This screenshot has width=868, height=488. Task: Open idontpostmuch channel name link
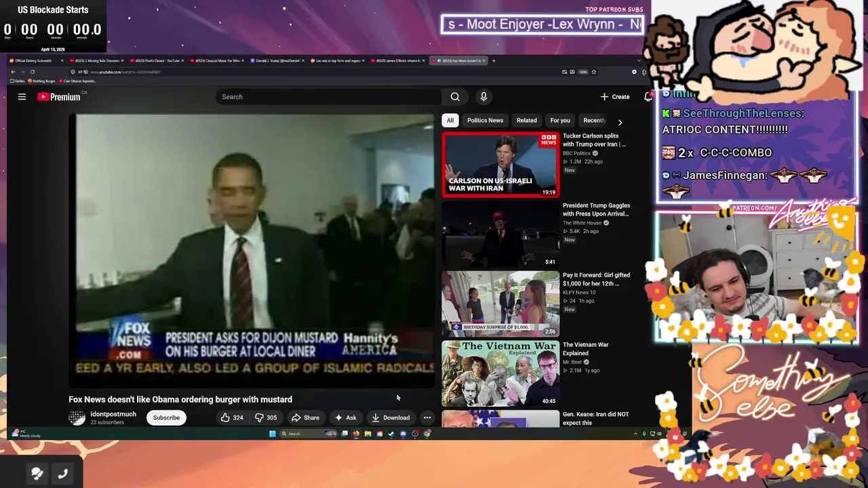pyautogui.click(x=113, y=414)
